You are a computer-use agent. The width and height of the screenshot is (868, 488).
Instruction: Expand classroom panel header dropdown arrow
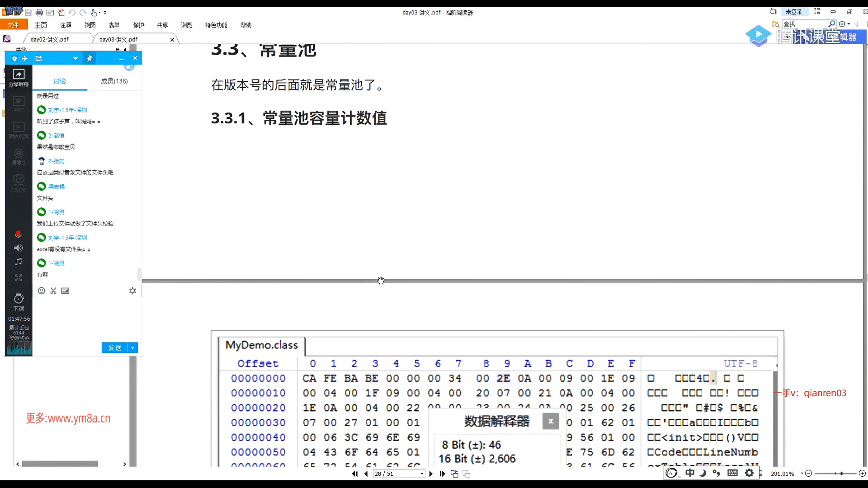click(75, 59)
